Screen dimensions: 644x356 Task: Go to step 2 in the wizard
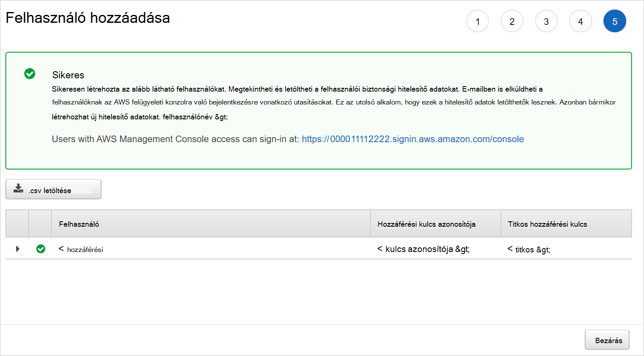pyautogui.click(x=512, y=21)
